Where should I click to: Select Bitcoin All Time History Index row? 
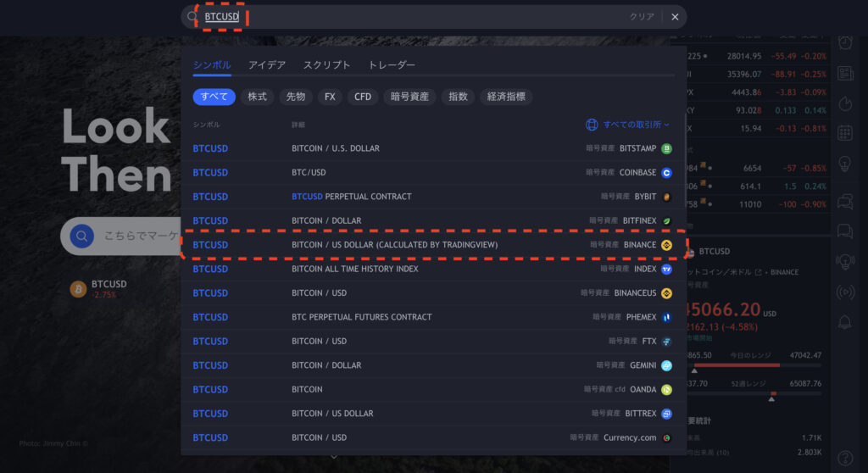tap(433, 270)
